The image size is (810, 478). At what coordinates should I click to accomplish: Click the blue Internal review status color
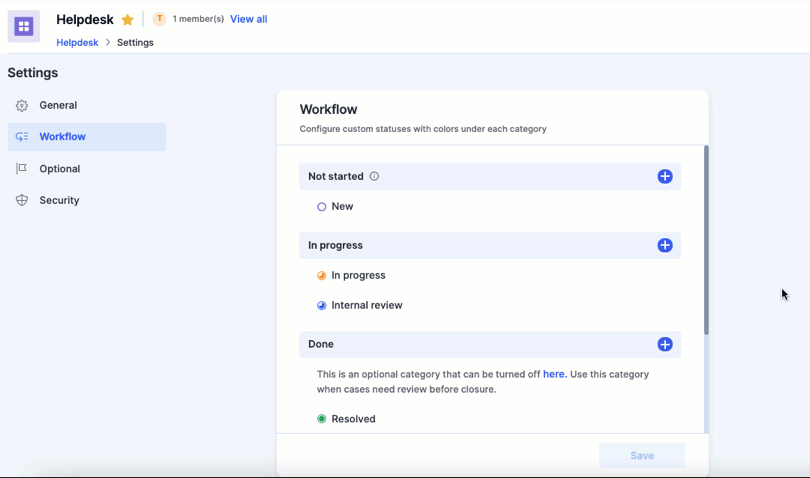pos(321,305)
